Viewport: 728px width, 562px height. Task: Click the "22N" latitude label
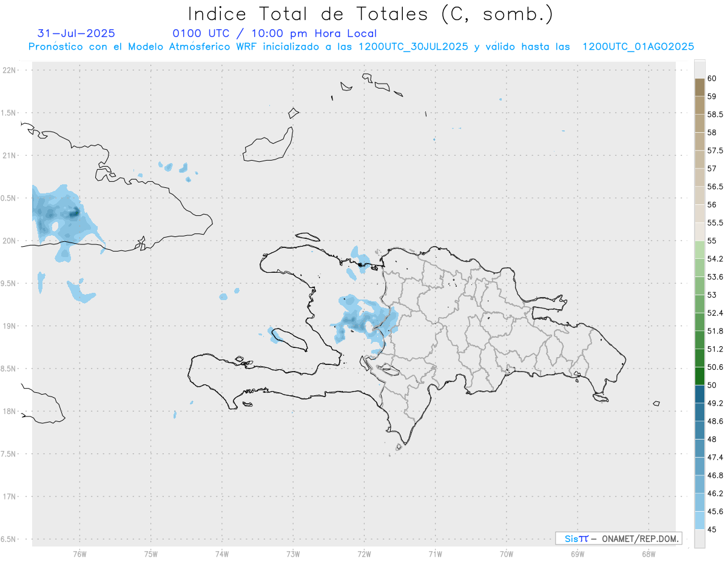coord(8,70)
